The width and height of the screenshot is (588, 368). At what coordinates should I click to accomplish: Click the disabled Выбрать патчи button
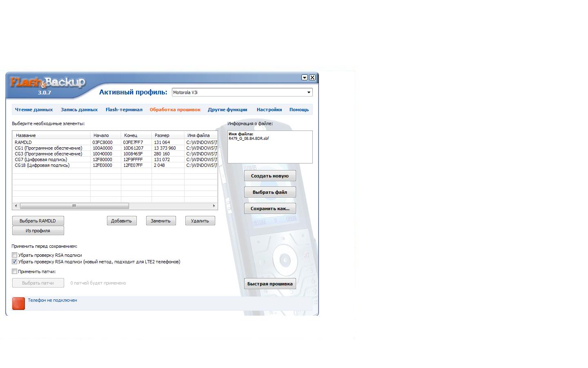click(38, 283)
